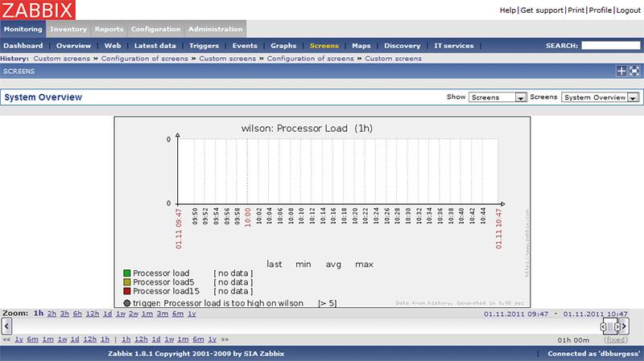
Task: Expand the Screens dropdown showing System Overview
Action: point(600,97)
